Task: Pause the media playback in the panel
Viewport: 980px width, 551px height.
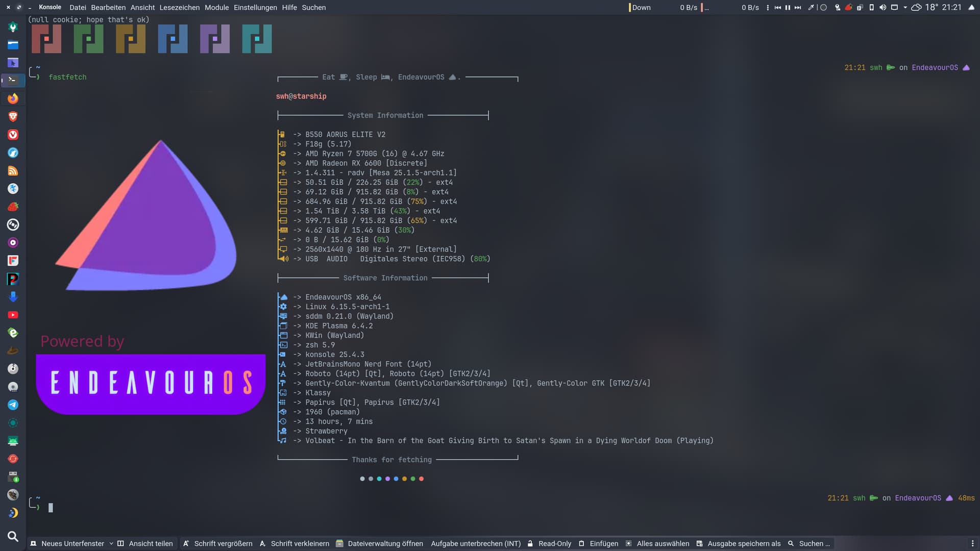Action: (788, 8)
